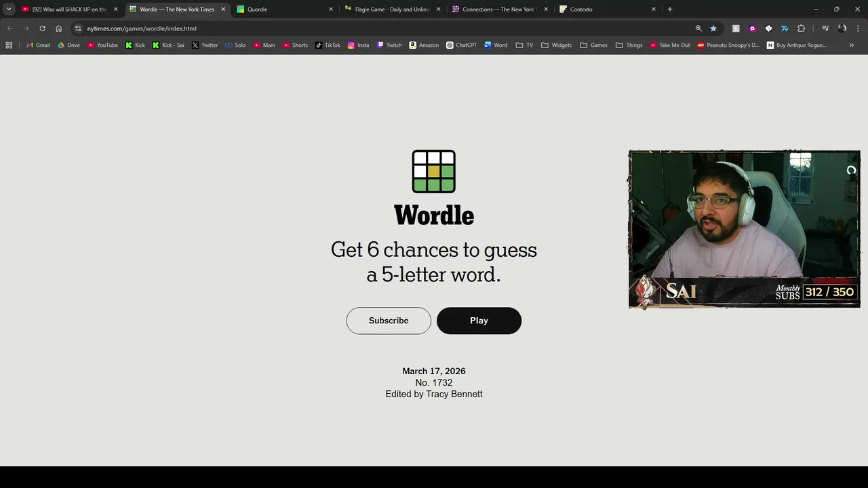The width and height of the screenshot is (868, 488).
Task: Open the YouTube bookmark
Action: [x=102, y=45]
